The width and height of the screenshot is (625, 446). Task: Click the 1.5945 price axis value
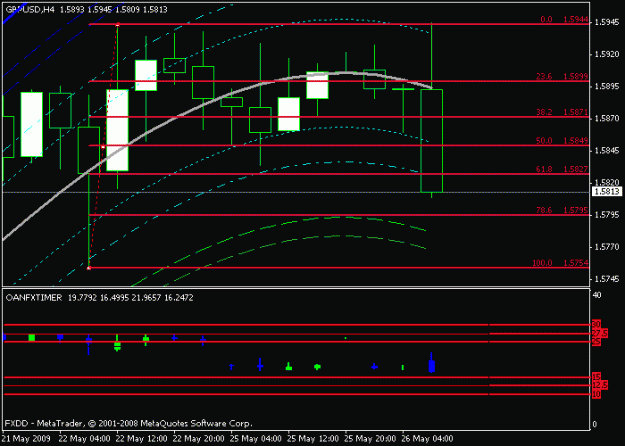coord(607,22)
